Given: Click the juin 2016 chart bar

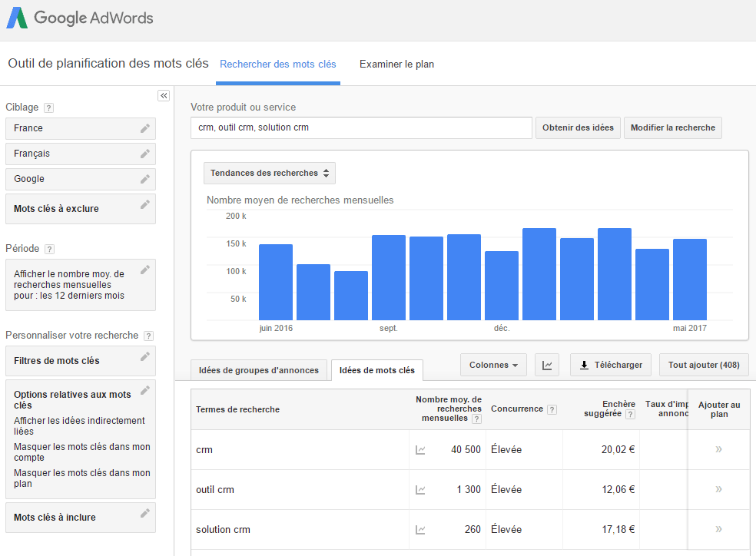Looking at the screenshot, I should 276,282.
